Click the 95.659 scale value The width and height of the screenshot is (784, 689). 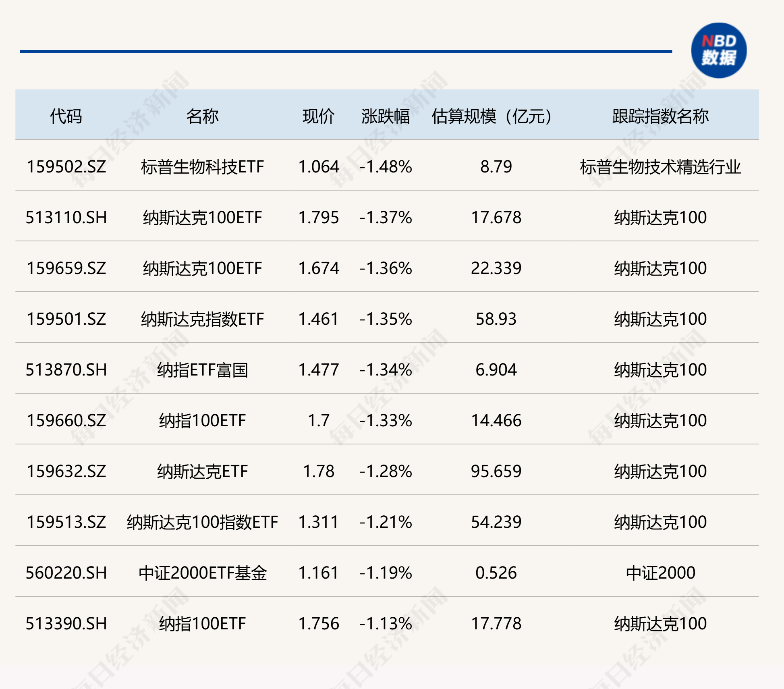496,471
